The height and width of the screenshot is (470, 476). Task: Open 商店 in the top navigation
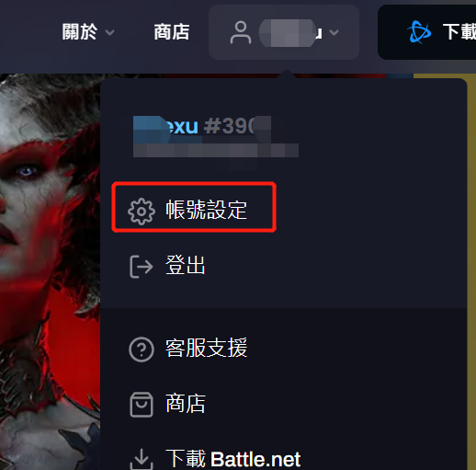point(172,32)
